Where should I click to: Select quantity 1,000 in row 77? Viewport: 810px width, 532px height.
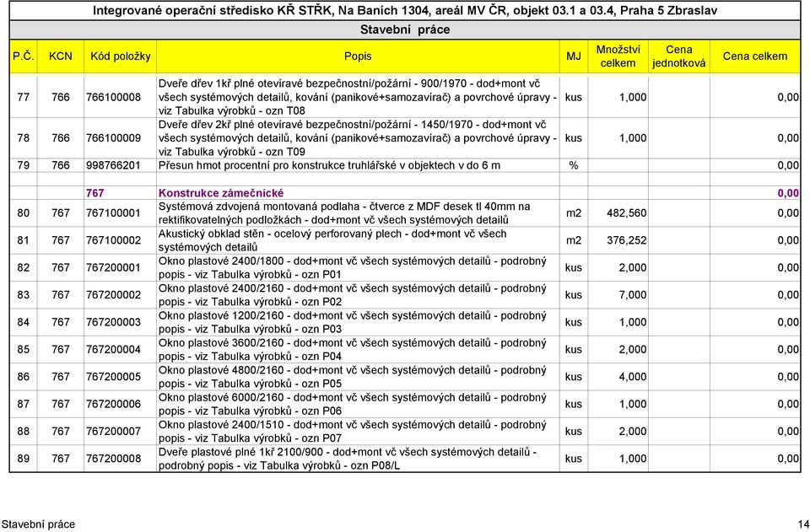(633, 97)
